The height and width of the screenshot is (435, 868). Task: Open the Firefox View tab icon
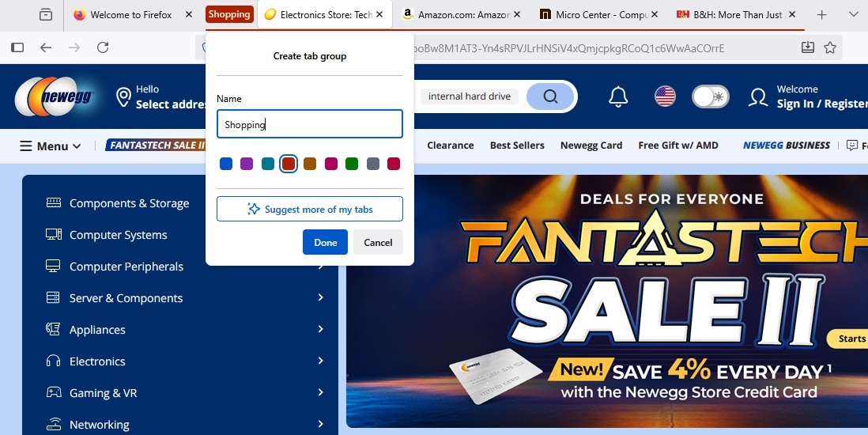[x=46, y=15]
